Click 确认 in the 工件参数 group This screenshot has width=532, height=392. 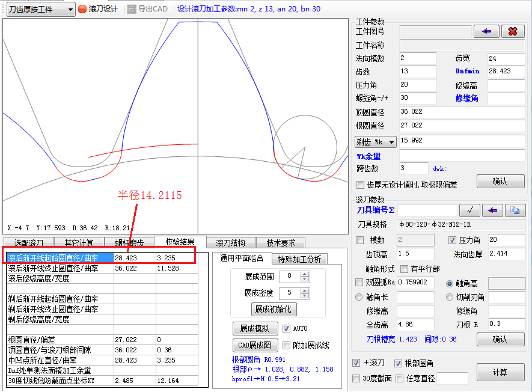click(501, 182)
